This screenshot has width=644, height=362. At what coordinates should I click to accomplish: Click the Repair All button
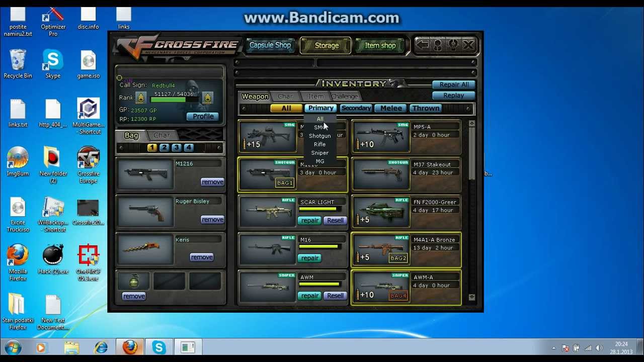point(454,85)
